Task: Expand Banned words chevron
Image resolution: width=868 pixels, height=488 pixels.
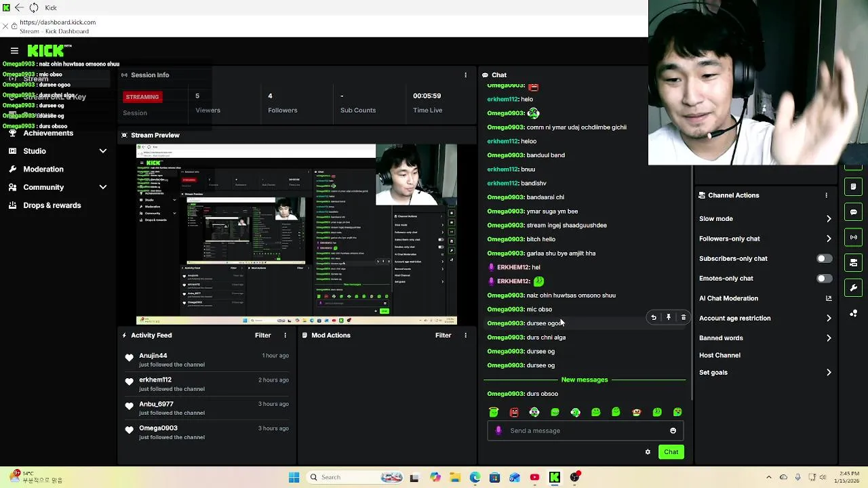Action: coord(829,338)
